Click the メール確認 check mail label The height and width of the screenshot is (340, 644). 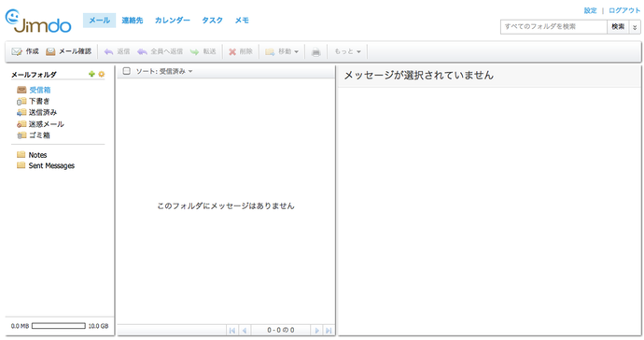(x=76, y=51)
